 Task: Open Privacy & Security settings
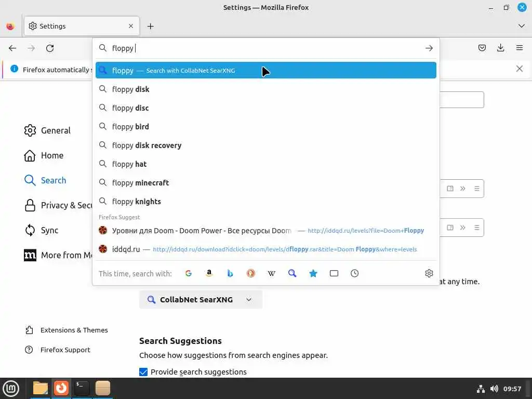[58, 205]
